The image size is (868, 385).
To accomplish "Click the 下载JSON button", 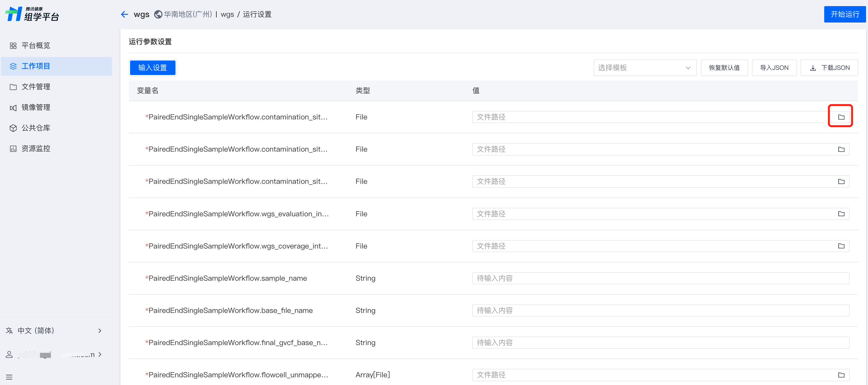I will [829, 68].
